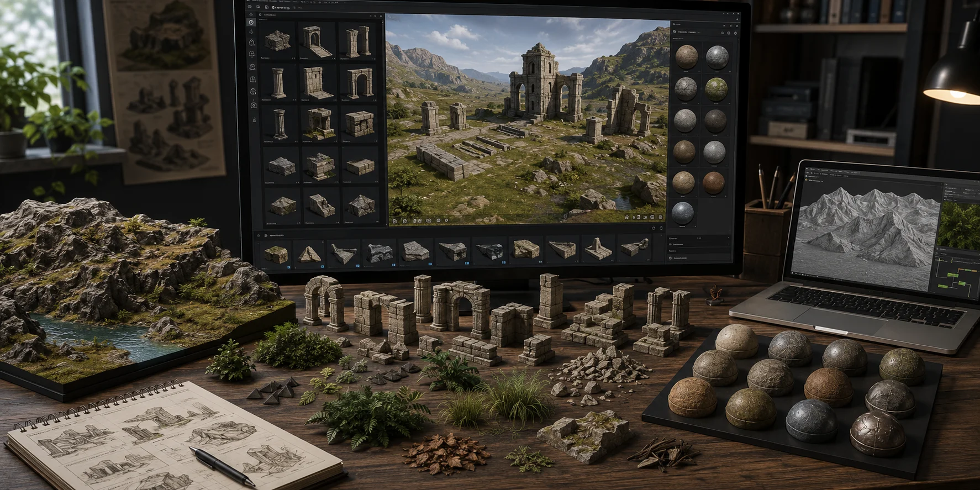Screen dimensions: 980x490
Task: Select the column thumbnail beside the mossy shrine
Action: (x=280, y=123)
